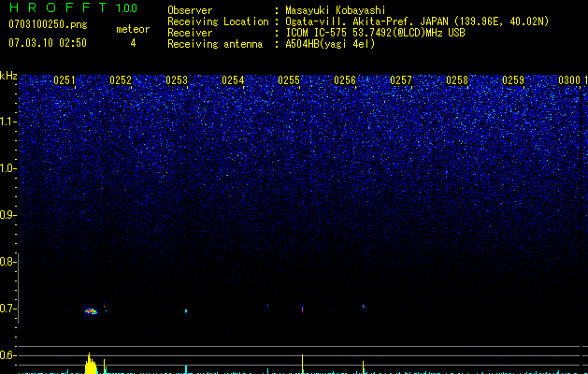The image size is (588, 374).
Task: Click observer name Masayuki Kobayashi
Action: [x=336, y=10]
